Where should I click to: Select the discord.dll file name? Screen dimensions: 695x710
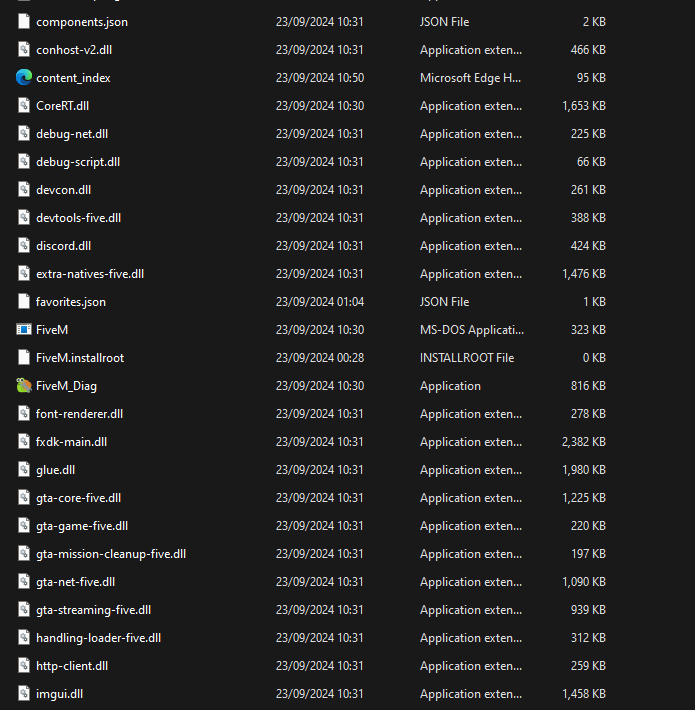(x=63, y=246)
